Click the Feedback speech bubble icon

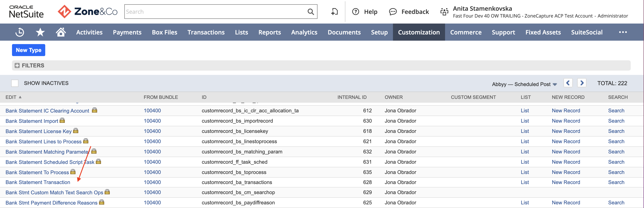pos(393,12)
